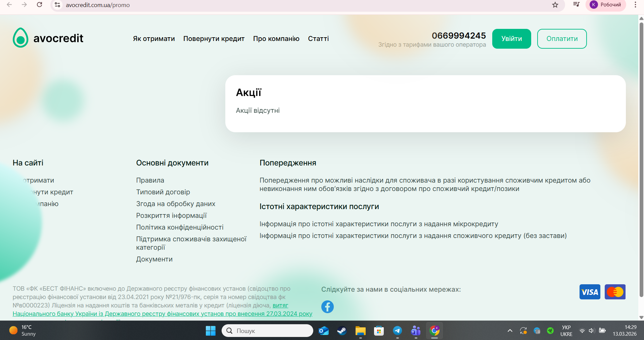Click the scrollbar down arrow
Screen dimensions: 644x340
641,317
